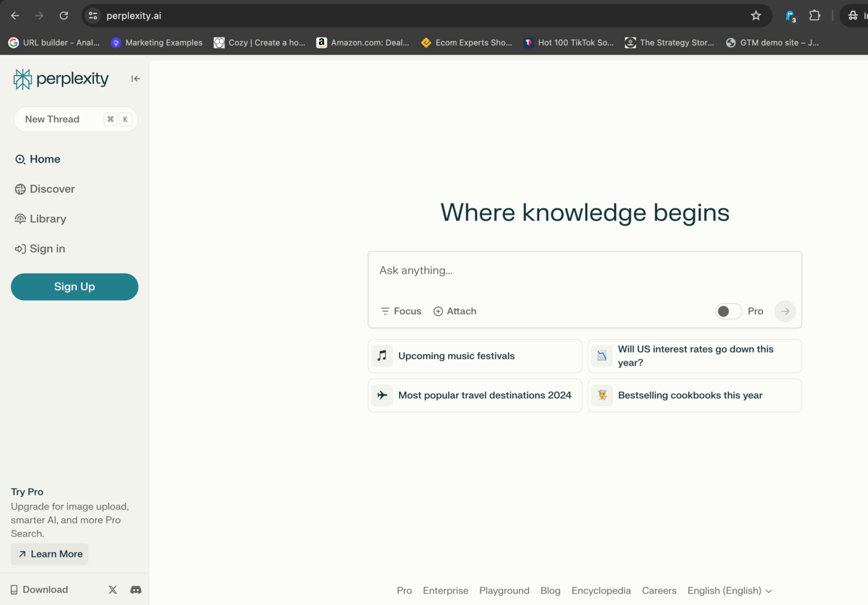Select 'Most popular travel destinations 2024' suggestion
This screenshot has width=868, height=605.
475,395
